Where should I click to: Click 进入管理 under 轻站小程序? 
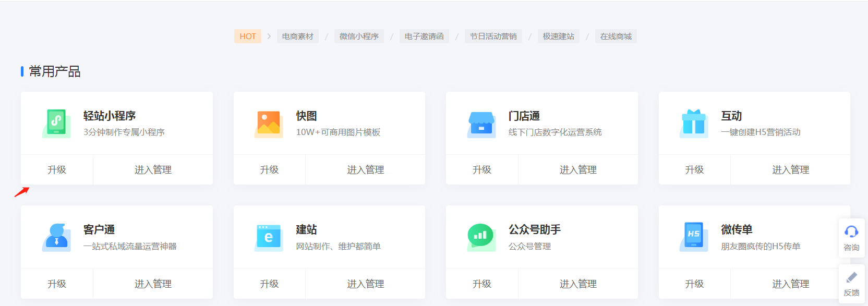click(x=153, y=170)
